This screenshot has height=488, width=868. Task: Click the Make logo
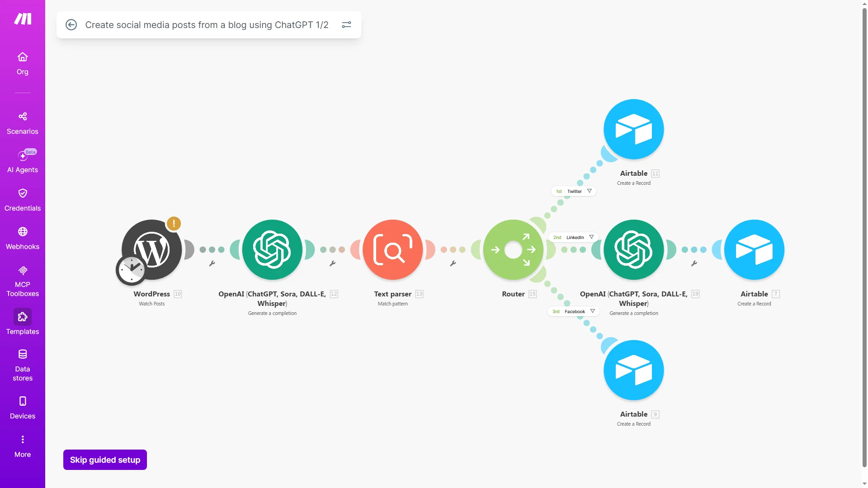tap(23, 19)
